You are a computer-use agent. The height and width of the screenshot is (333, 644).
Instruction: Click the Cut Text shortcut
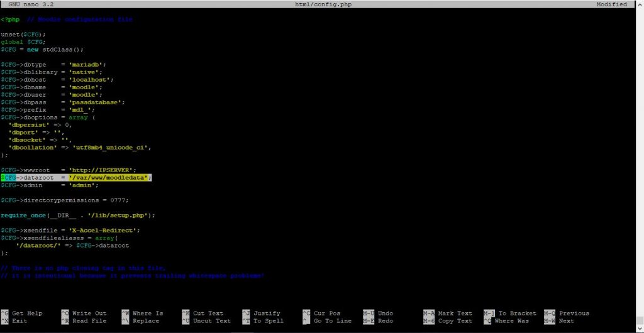[x=208, y=313]
